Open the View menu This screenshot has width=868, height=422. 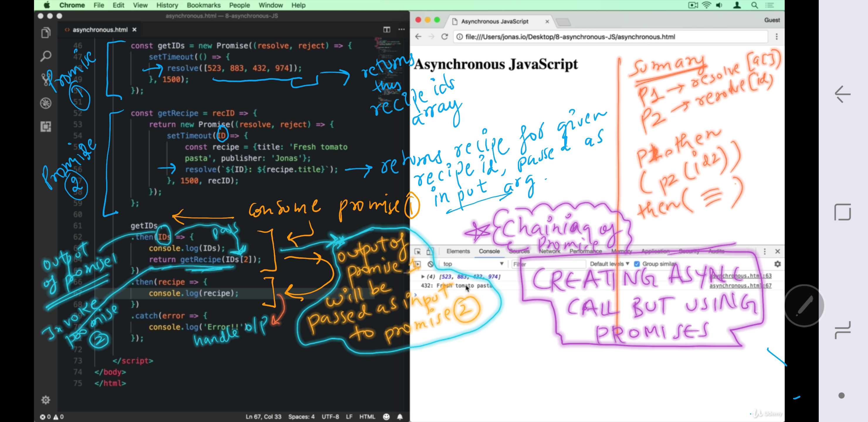(140, 5)
